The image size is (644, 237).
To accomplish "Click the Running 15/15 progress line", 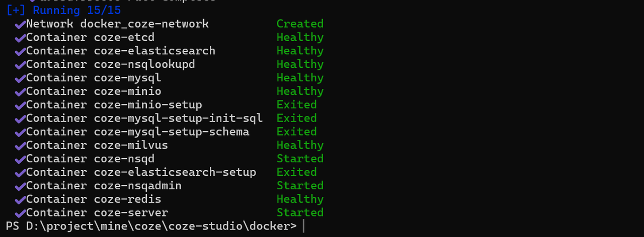I will point(63,10).
